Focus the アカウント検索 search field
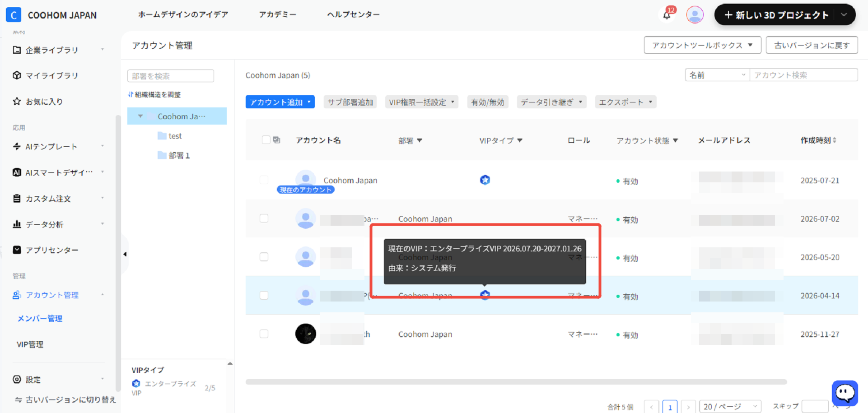 tap(803, 75)
